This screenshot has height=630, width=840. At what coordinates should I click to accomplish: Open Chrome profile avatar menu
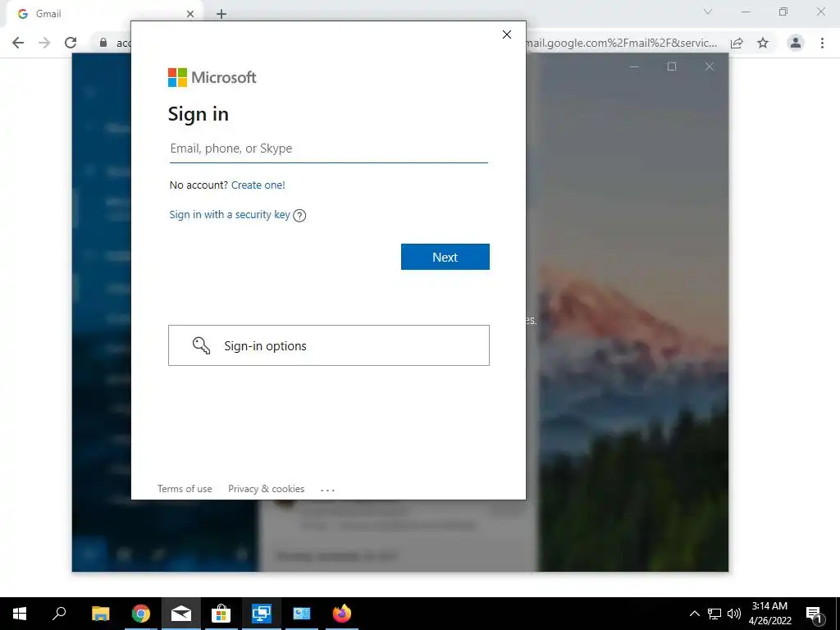click(796, 43)
